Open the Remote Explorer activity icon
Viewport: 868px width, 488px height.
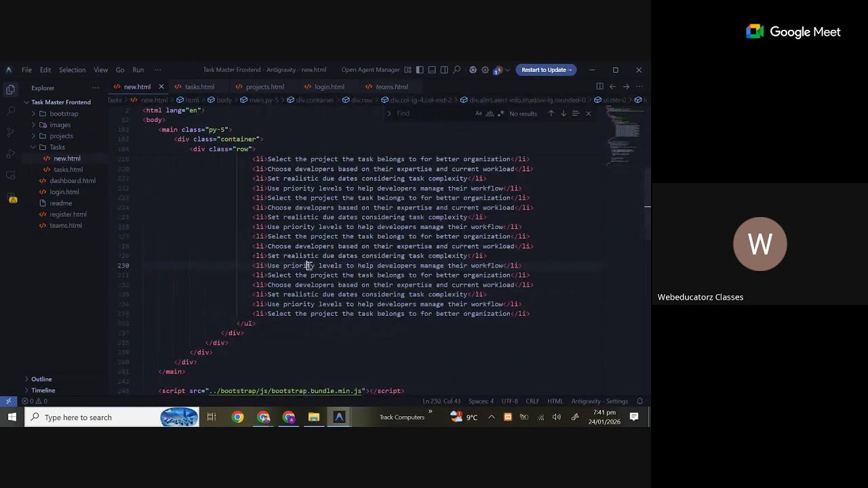pos(11,176)
